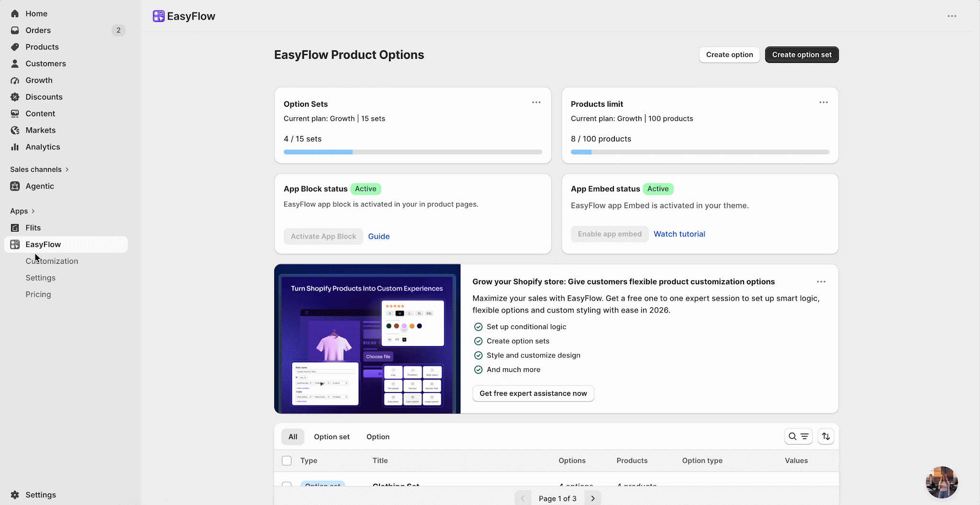Go to next page arrow
Image resolution: width=980 pixels, height=505 pixels.
point(593,498)
